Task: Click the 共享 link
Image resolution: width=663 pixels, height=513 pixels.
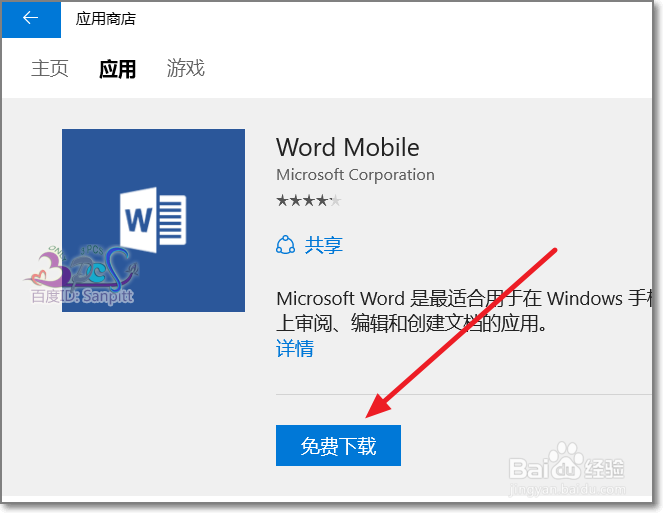Action: (324, 245)
